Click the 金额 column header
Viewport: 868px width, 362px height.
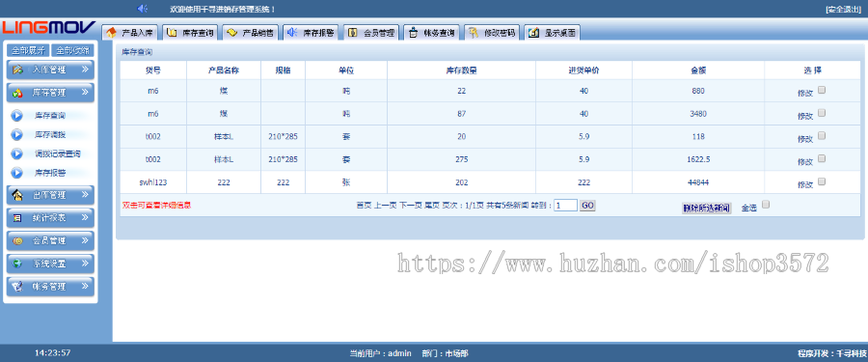tap(697, 70)
